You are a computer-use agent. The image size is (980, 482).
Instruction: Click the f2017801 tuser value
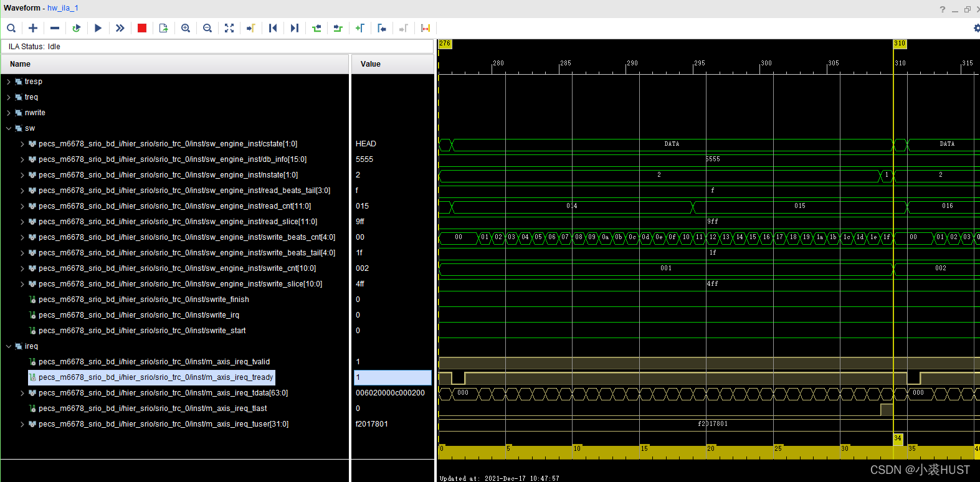pyautogui.click(x=371, y=424)
